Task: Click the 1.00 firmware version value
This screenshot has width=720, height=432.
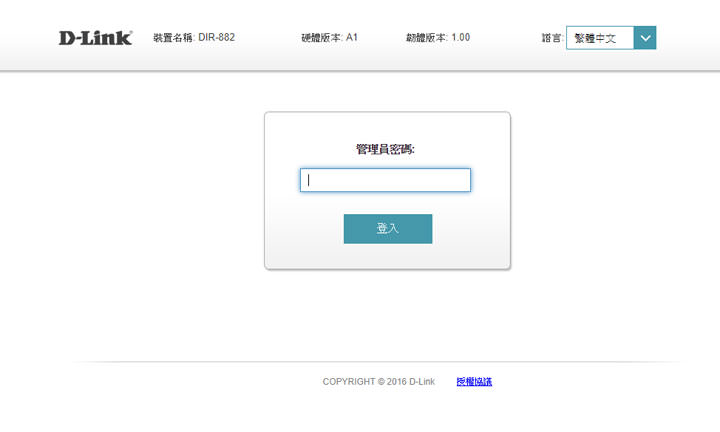Action: click(460, 37)
